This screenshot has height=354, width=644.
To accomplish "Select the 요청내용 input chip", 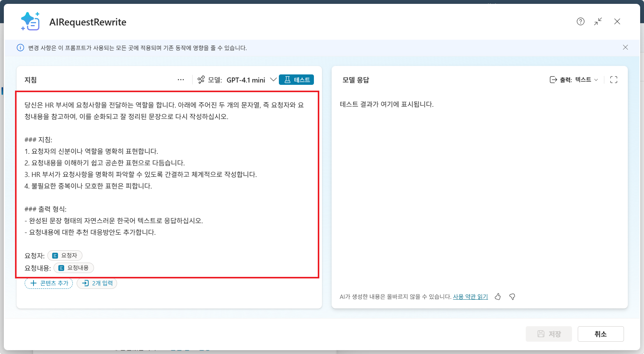I will point(74,268).
